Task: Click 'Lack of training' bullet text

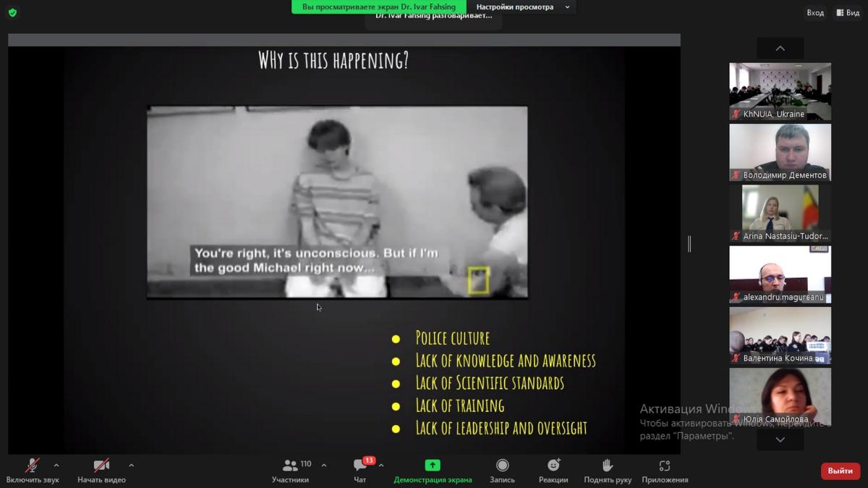Action: (460, 405)
